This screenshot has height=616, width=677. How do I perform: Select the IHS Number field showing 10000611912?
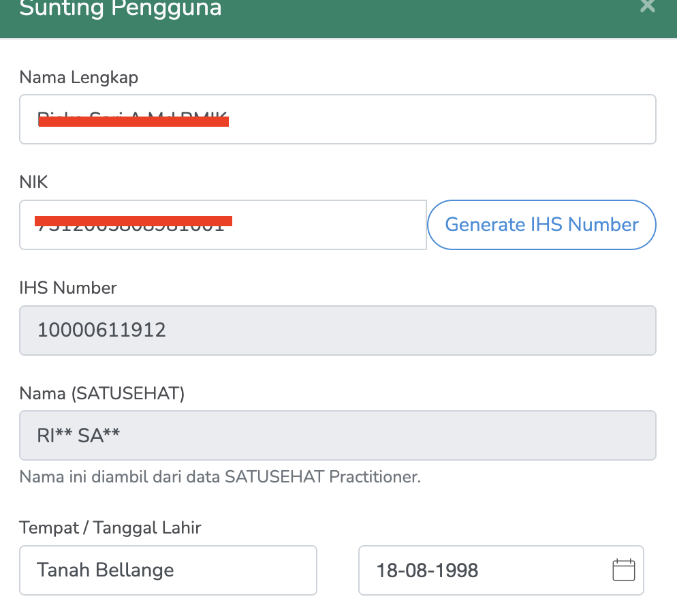point(337,330)
